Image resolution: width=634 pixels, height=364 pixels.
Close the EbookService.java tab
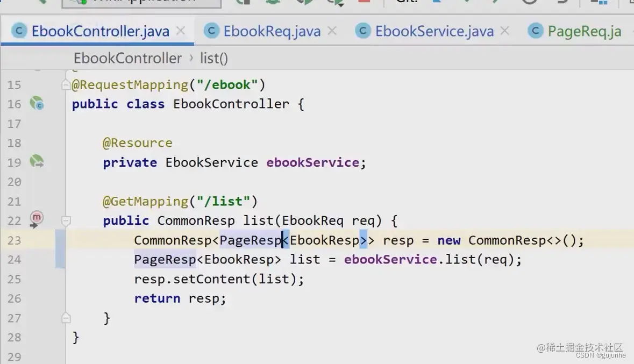point(504,31)
